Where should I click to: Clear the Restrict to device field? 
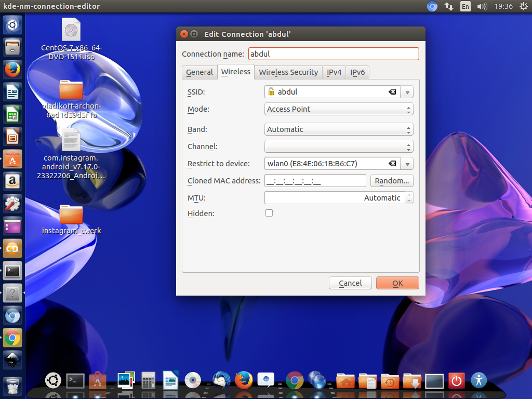tap(392, 164)
